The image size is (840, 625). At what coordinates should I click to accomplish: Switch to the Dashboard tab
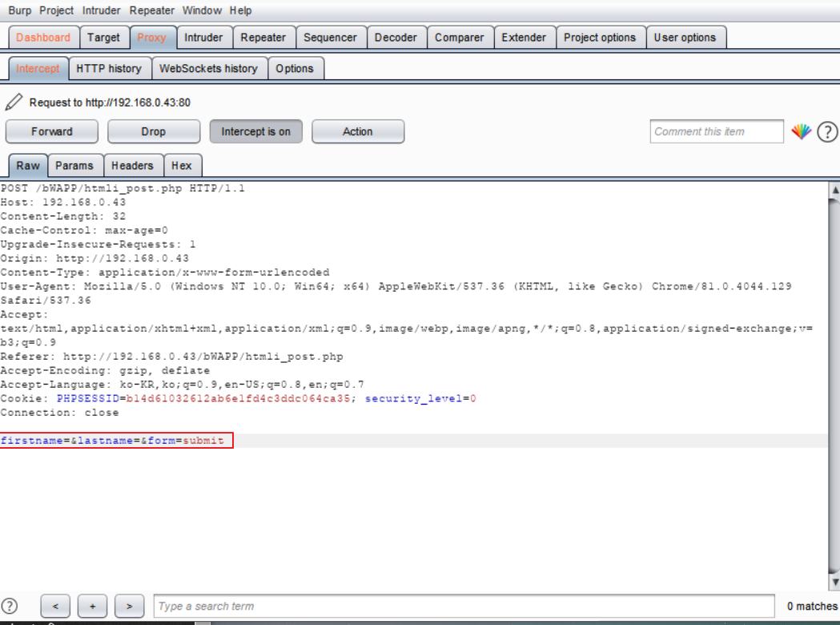point(43,38)
